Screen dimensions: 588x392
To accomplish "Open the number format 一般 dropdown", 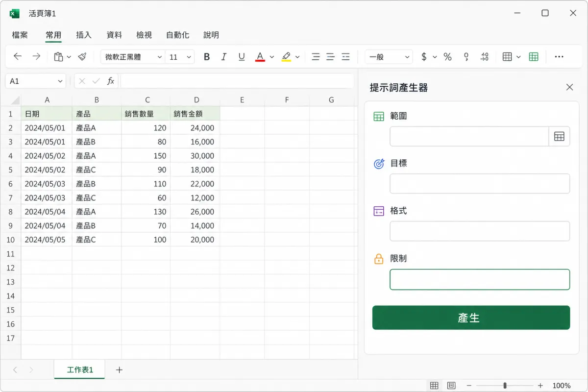I will [389, 57].
